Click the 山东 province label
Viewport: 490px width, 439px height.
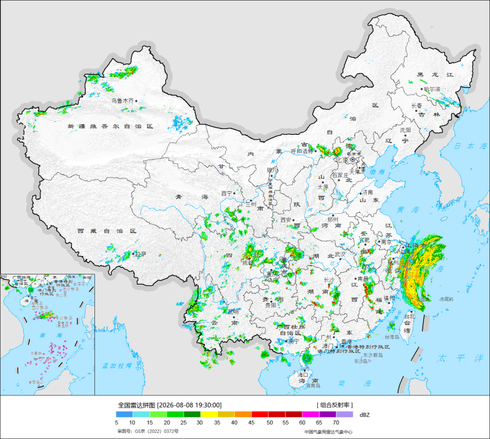pyautogui.click(x=369, y=200)
